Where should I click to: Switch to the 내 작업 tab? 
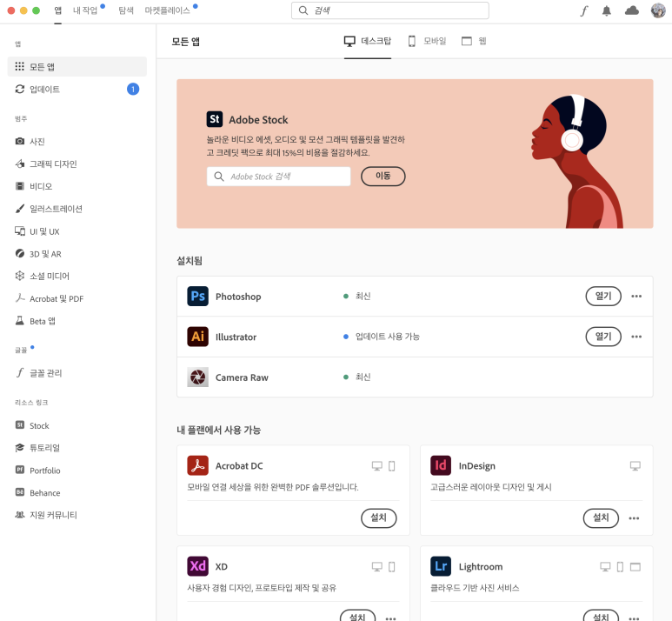point(85,10)
